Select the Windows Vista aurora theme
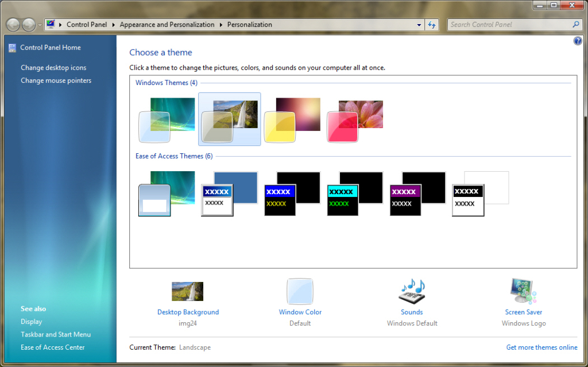The image size is (588, 367). (167, 120)
